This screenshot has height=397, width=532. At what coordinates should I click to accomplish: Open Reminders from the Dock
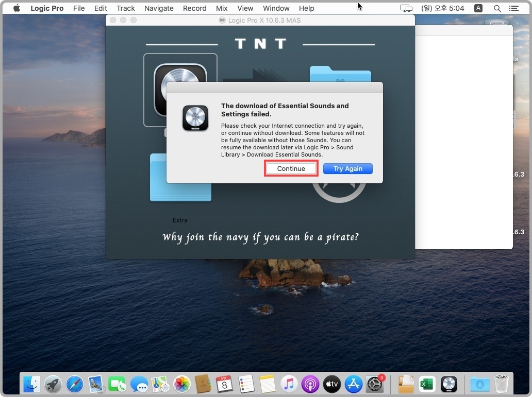tap(246, 384)
